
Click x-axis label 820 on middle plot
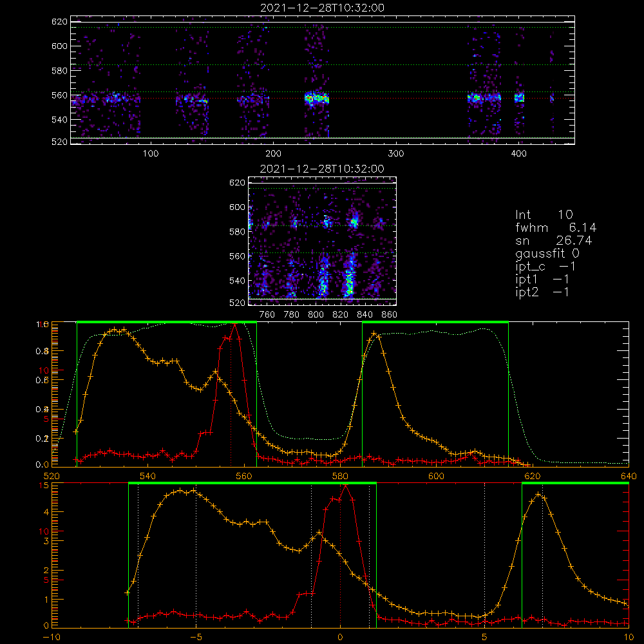pos(341,315)
